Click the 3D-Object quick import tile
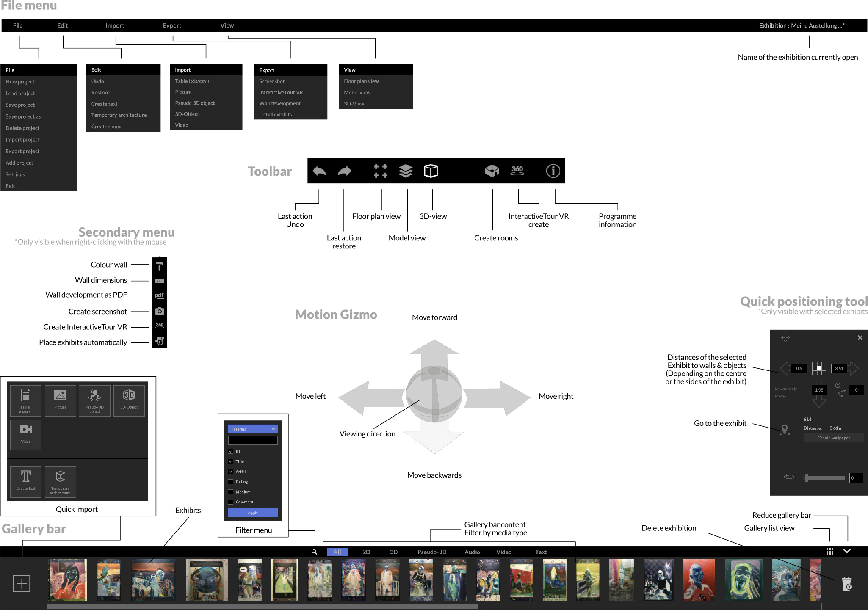868x610 pixels. [x=129, y=400]
